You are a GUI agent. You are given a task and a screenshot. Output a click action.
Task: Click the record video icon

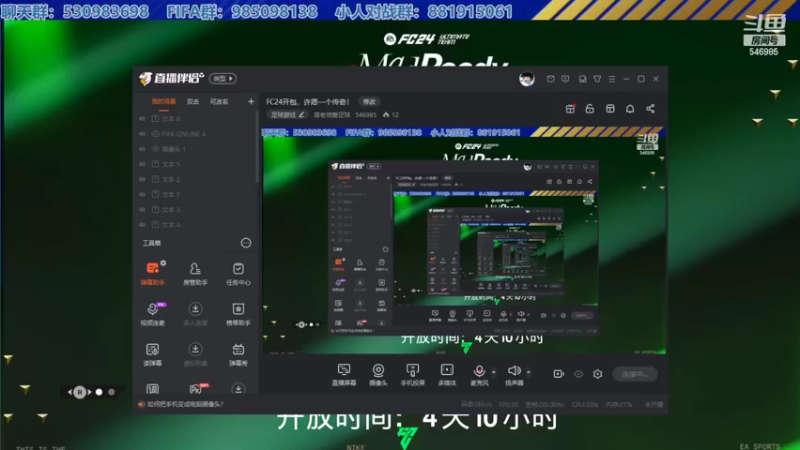[559, 374]
